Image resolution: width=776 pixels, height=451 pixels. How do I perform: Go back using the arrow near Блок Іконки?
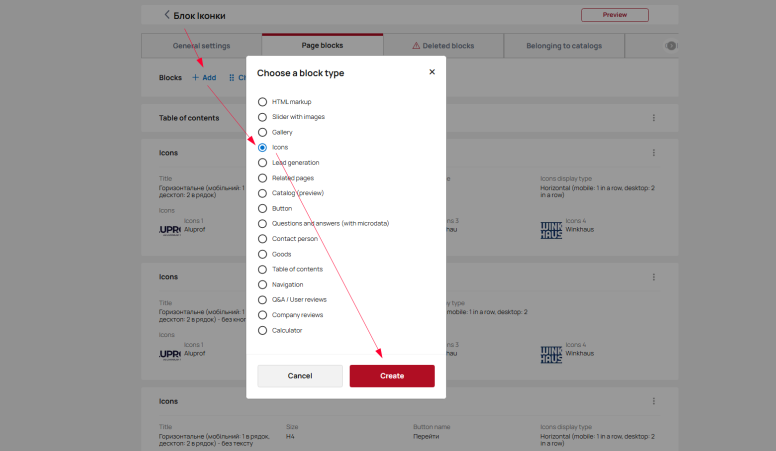click(x=167, y=15)
